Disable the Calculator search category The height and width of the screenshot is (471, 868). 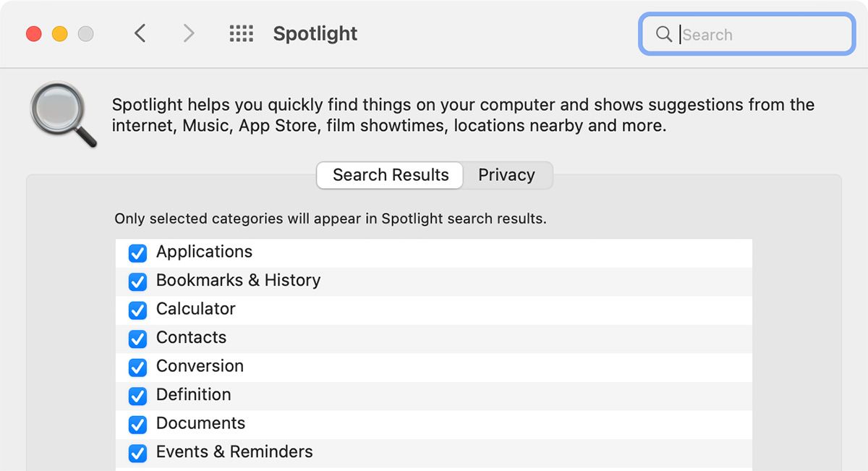tap(137, 310)
